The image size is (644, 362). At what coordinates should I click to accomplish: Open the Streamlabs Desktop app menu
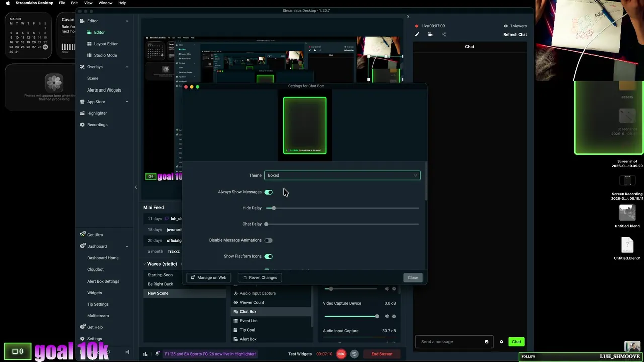click(34, 3)
